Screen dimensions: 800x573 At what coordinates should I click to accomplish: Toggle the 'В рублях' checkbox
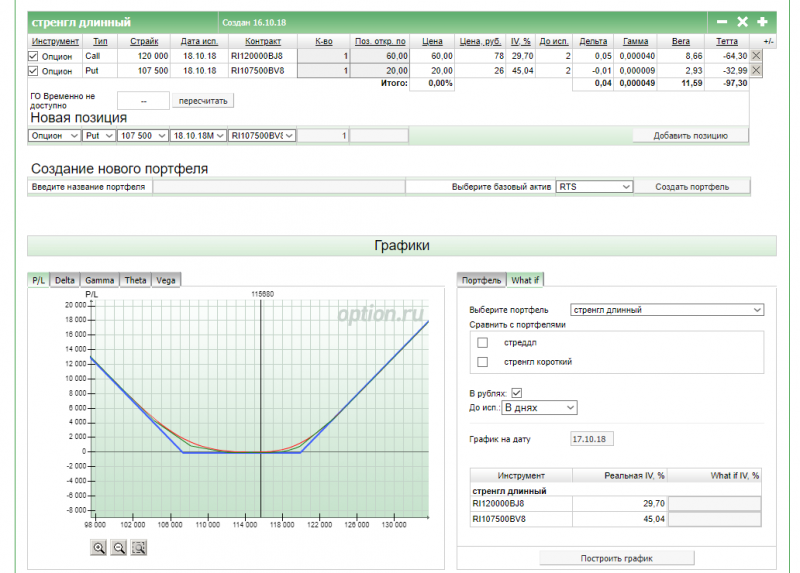[x=517, y=393]
